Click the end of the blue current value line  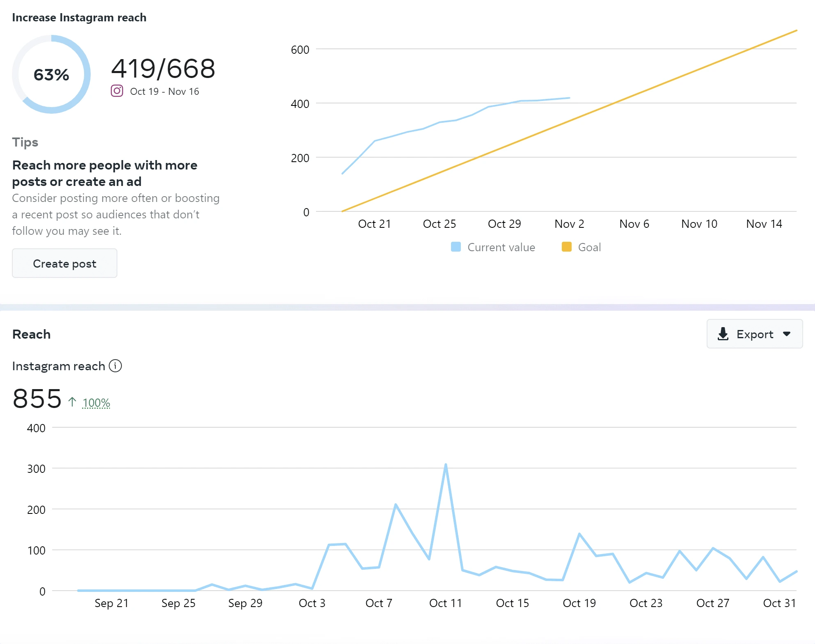[569, 98]
